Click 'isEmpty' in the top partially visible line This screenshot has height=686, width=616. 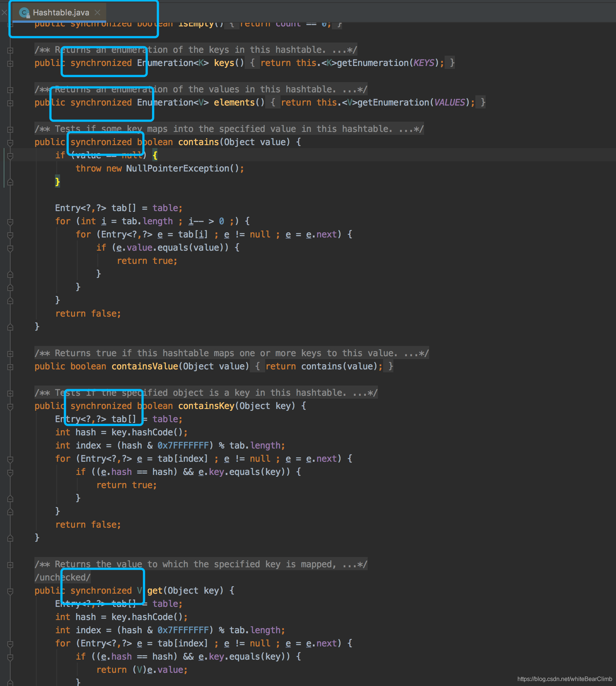[196, 24]
